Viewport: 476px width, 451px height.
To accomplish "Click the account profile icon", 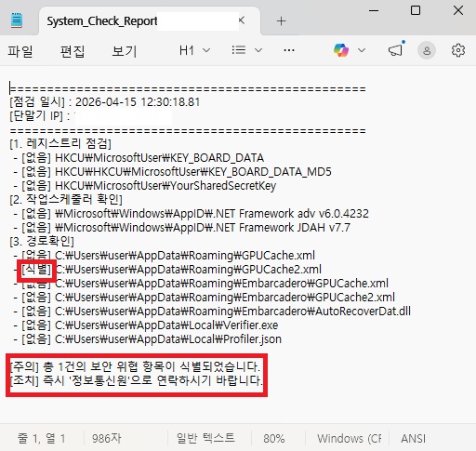I will coord(427,50).
